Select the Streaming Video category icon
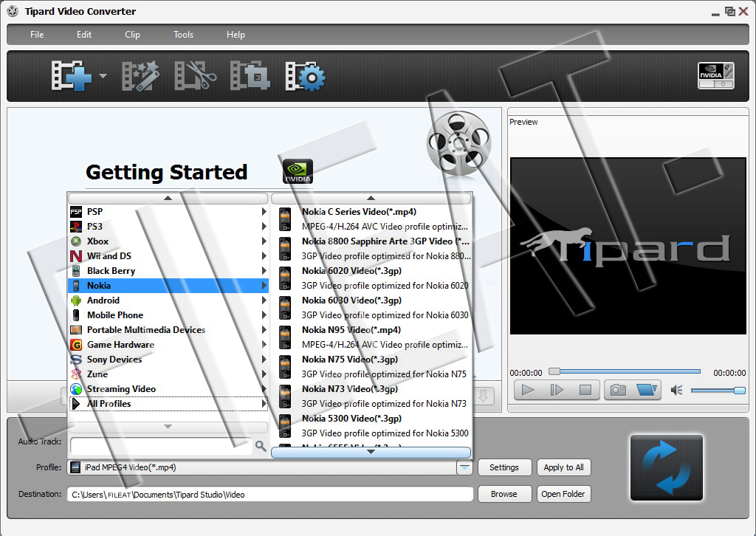Viewport: 756px width, 536px height. pos(76,389)
